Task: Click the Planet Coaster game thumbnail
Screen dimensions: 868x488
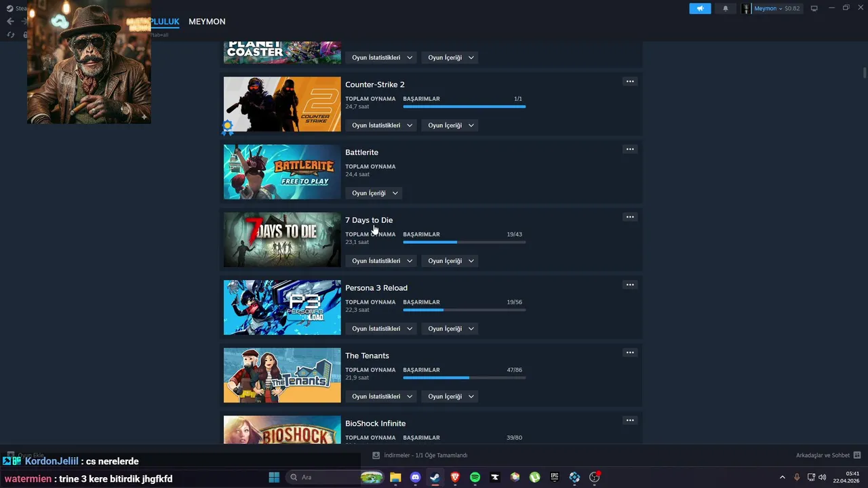Action: click(282, 52)
